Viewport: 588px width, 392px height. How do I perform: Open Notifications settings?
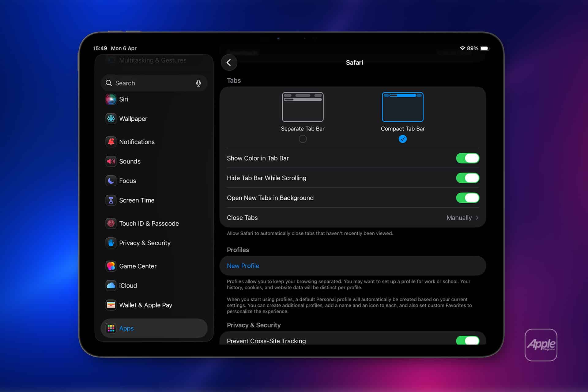(154, 142)
